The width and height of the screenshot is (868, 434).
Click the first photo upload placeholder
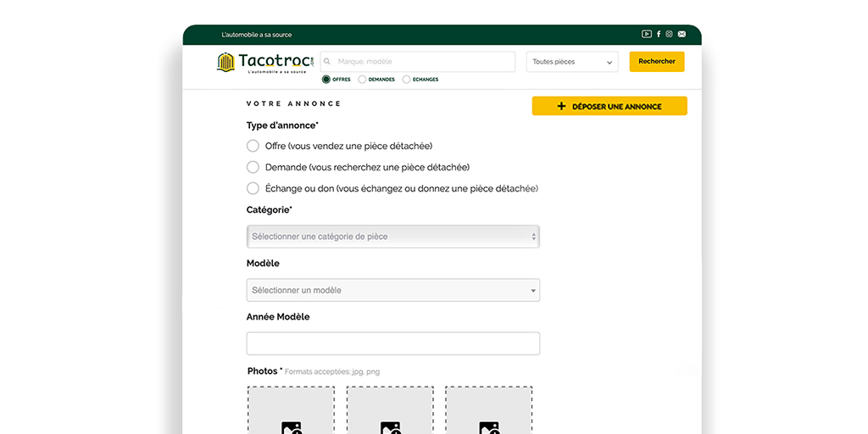[x=292, y=410]
